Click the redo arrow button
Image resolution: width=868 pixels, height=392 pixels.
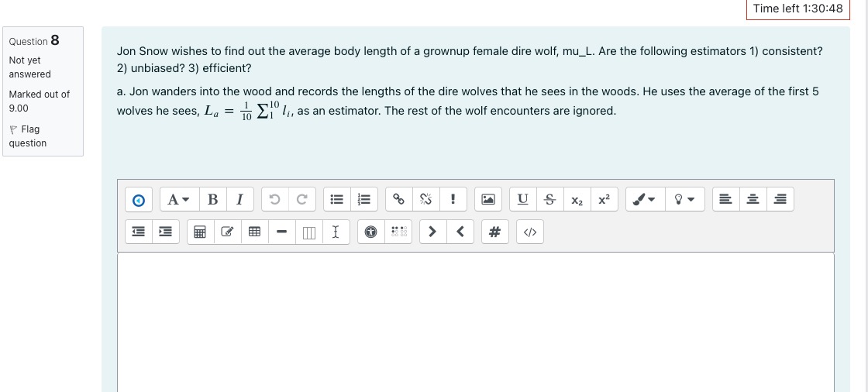301,200
